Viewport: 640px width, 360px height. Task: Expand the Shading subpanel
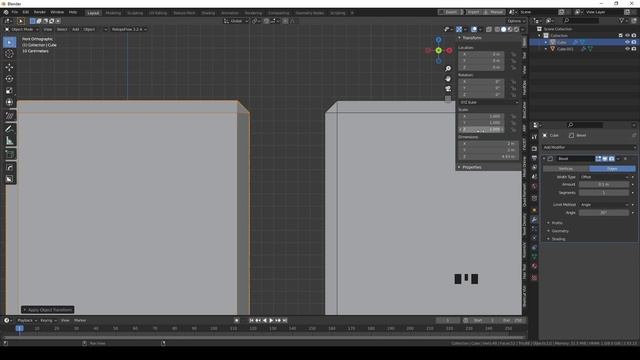pos(558,239)
